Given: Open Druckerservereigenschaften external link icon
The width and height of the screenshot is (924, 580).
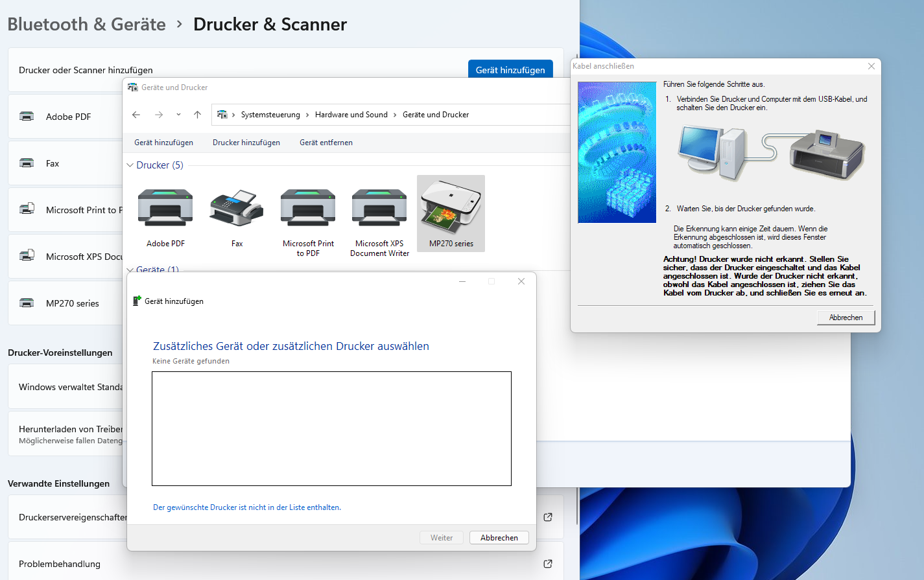Looking at the screenshot, I should tap(548, 517).
